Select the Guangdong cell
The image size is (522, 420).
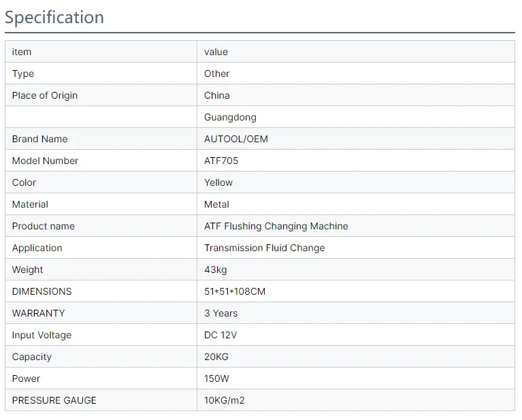tap(230, 117)
